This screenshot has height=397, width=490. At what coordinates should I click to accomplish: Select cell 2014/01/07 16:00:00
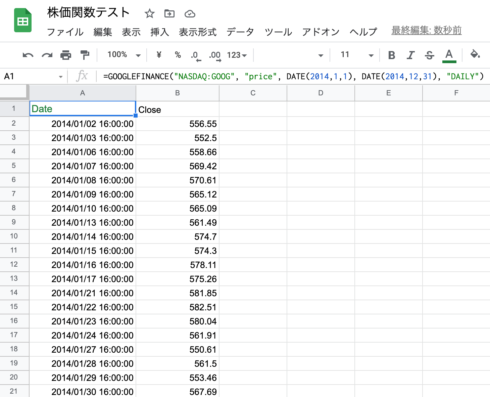[x=82, y=166]
